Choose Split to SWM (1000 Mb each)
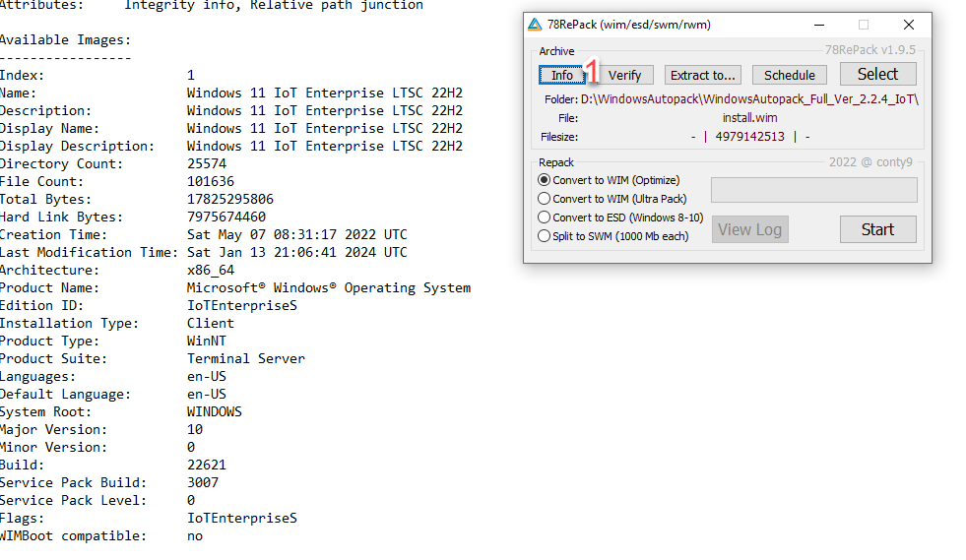The image size is (966, 560). click(613, 236)
